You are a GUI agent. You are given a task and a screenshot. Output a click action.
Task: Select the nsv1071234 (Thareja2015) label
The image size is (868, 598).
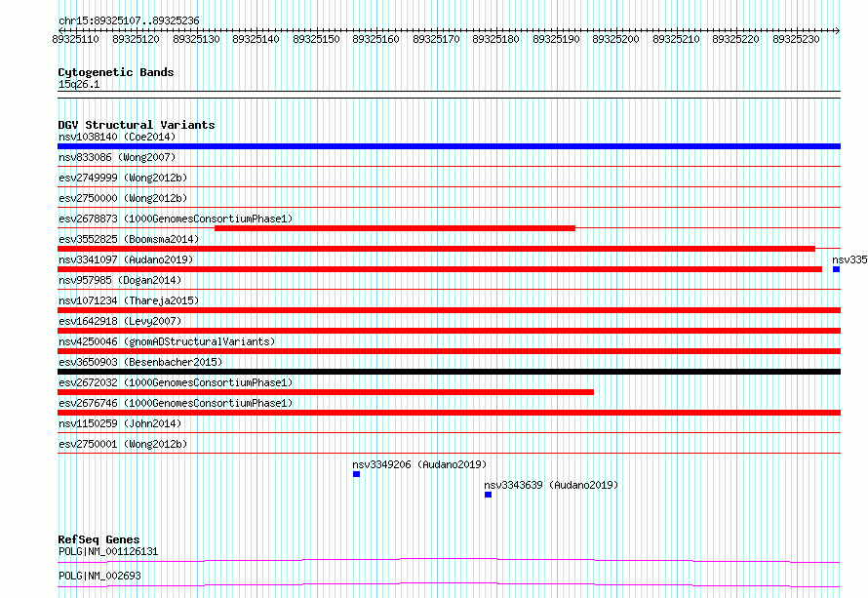[129, 300]
